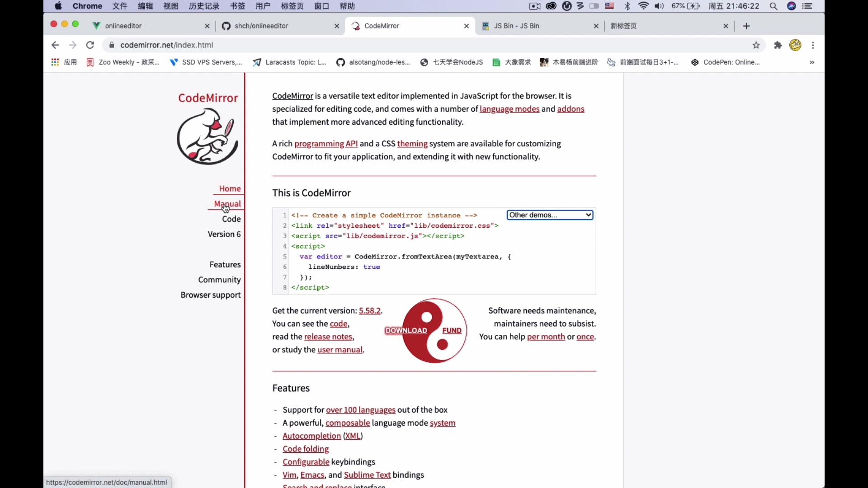868x488 pixels.
Task: Open the Zoo Weekly bookmark
Action: point(123,62)
